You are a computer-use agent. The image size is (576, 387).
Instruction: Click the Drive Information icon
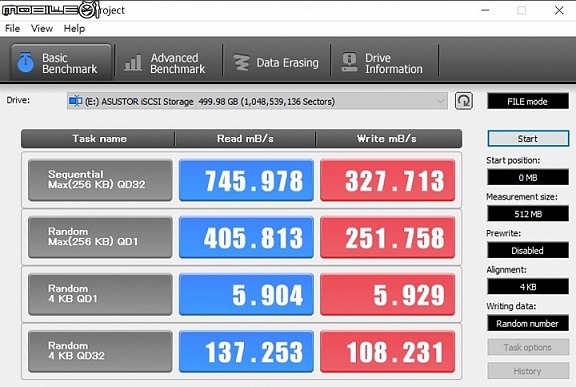tap(349, 62)
